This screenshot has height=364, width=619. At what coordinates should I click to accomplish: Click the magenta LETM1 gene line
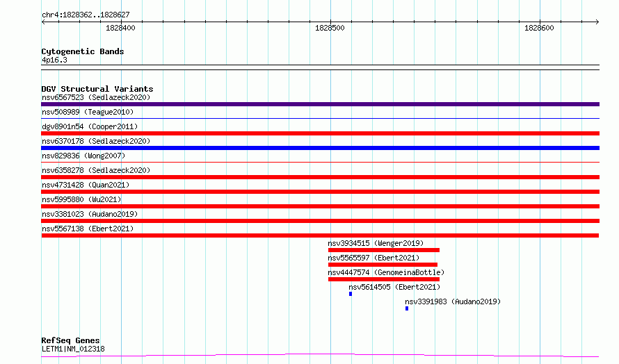[x=320, y=356]
